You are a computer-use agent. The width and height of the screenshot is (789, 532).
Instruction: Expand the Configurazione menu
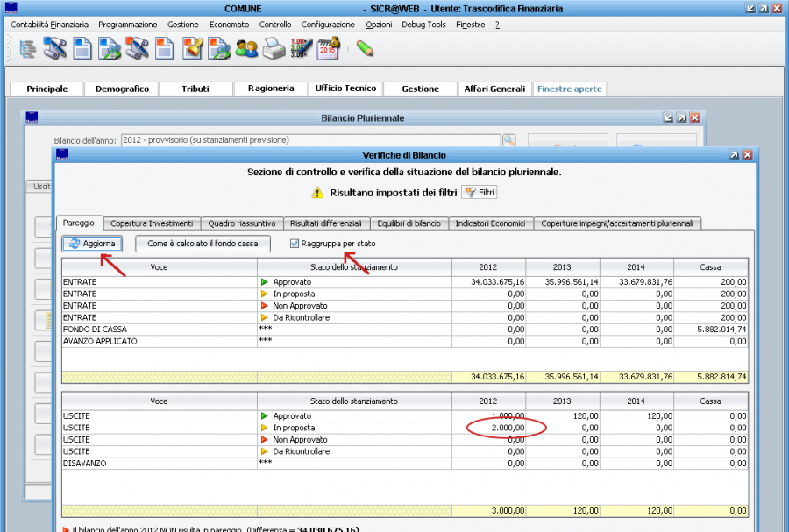[x=328, y=25]
